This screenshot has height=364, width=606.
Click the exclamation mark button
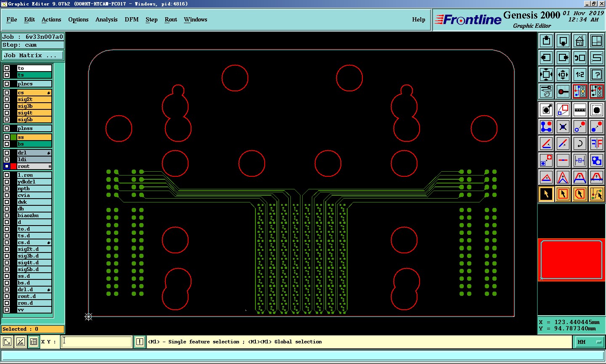coord(140,342)
